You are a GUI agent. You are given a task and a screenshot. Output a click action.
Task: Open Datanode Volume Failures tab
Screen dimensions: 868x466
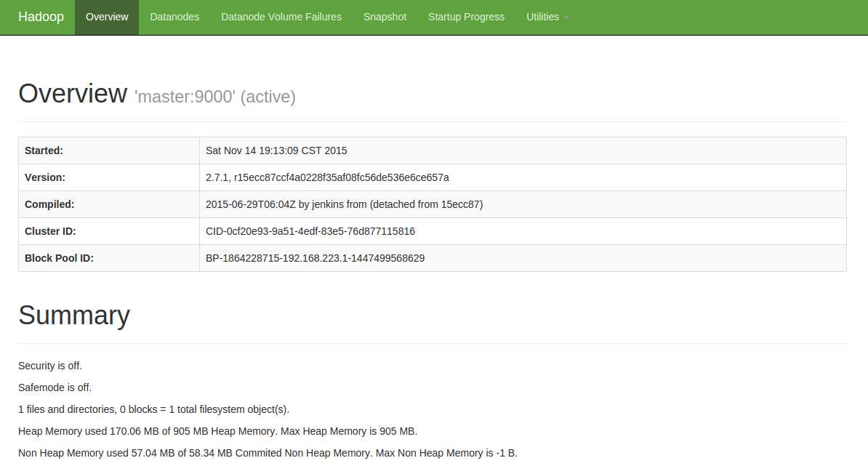coord(281,17)
